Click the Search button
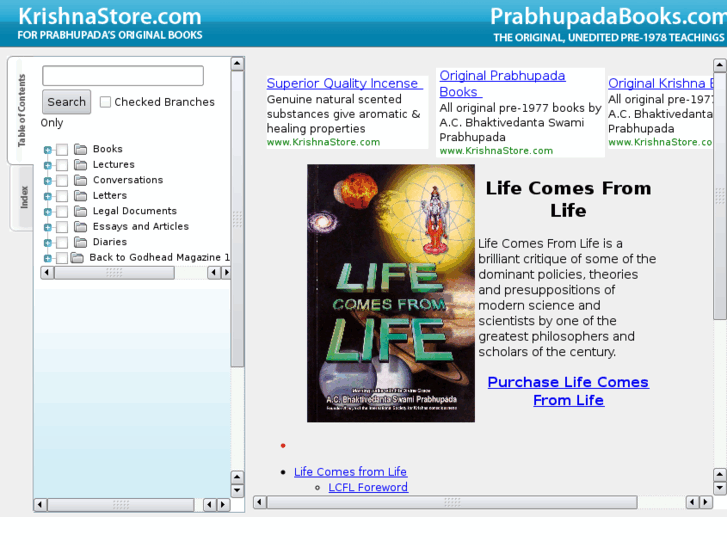Screen dimensions: 727x545 click(66, 102)
